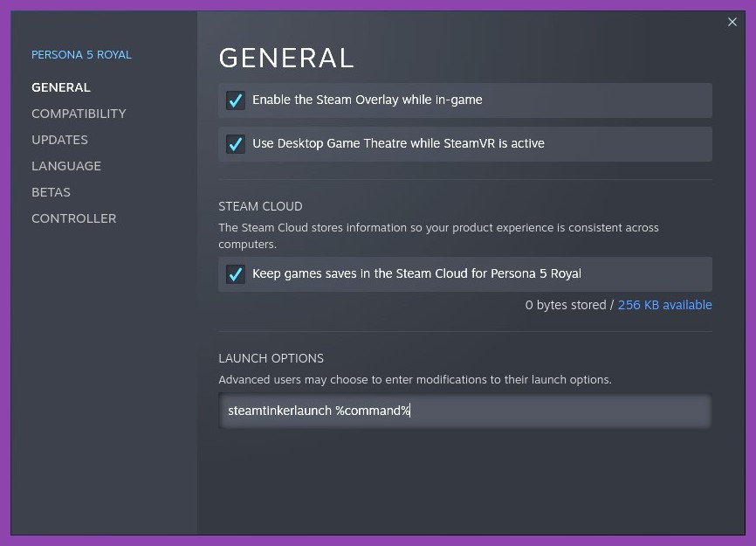Click 'Keep games saves in the Steam Cloud' label
The width and height of the screenshot is (756, 546).
[416, 273]
